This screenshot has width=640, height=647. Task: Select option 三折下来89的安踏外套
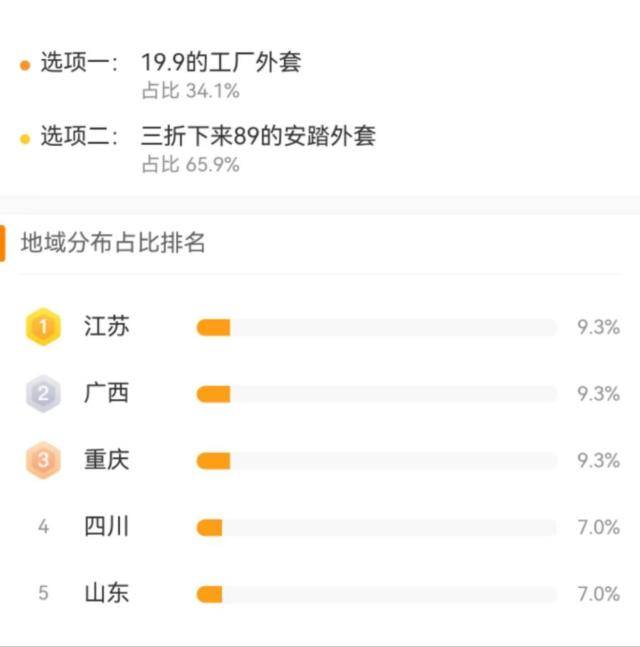pos(258,136)
